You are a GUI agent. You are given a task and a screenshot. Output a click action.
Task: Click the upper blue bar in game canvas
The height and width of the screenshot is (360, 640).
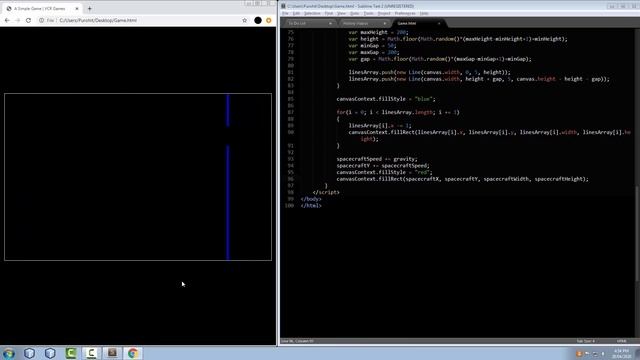228,111
